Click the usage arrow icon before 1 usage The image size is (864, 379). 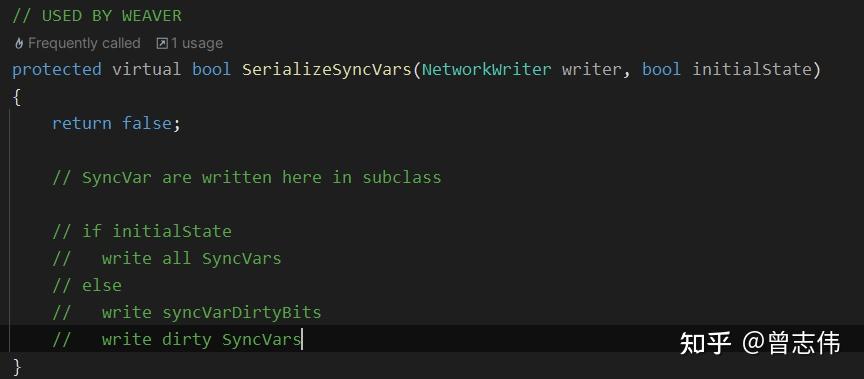[162, 43]
